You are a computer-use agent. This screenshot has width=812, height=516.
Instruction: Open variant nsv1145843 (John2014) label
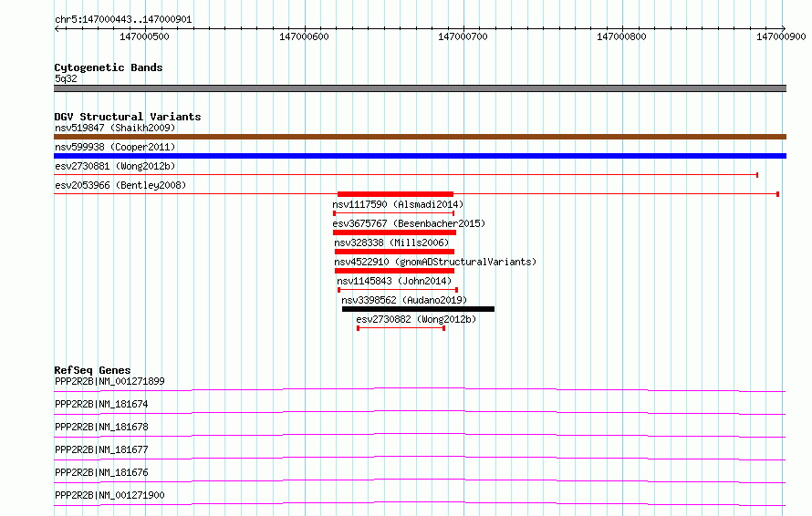394,281
